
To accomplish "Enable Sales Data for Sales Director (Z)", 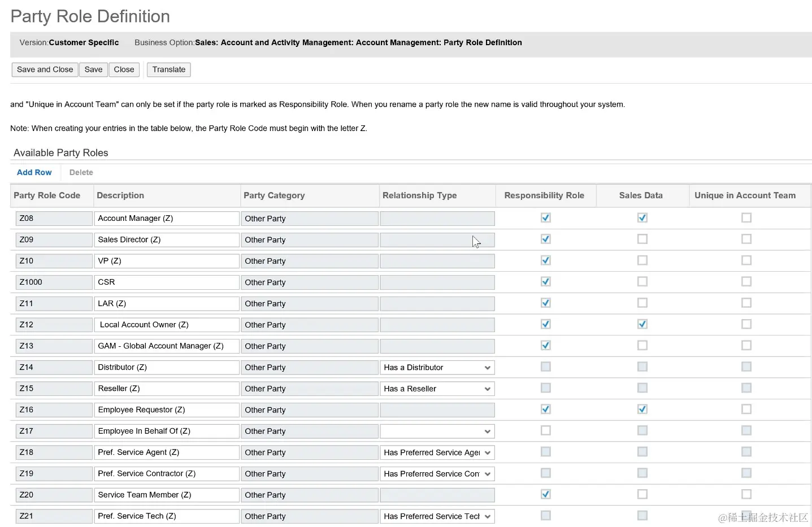I will click(642, 239).
